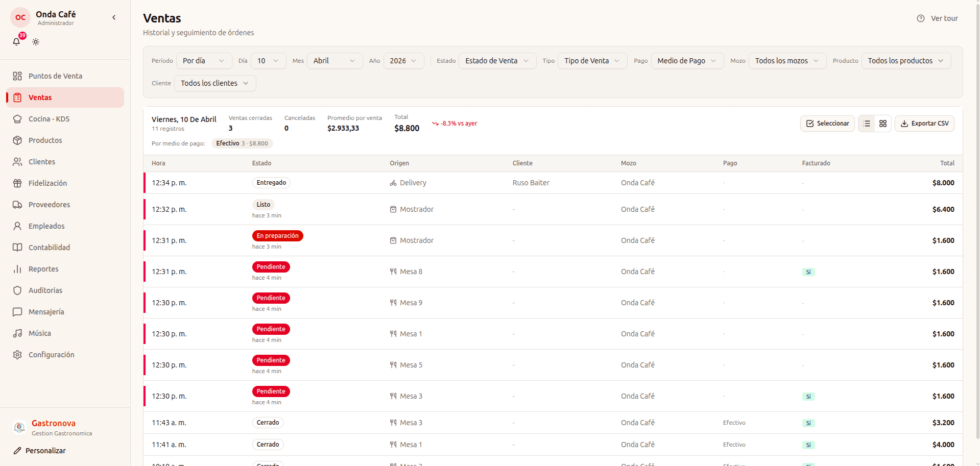The image size is (980, 466).
Task: Click the Exportar CSV button
Action: (x=924, y=124)
